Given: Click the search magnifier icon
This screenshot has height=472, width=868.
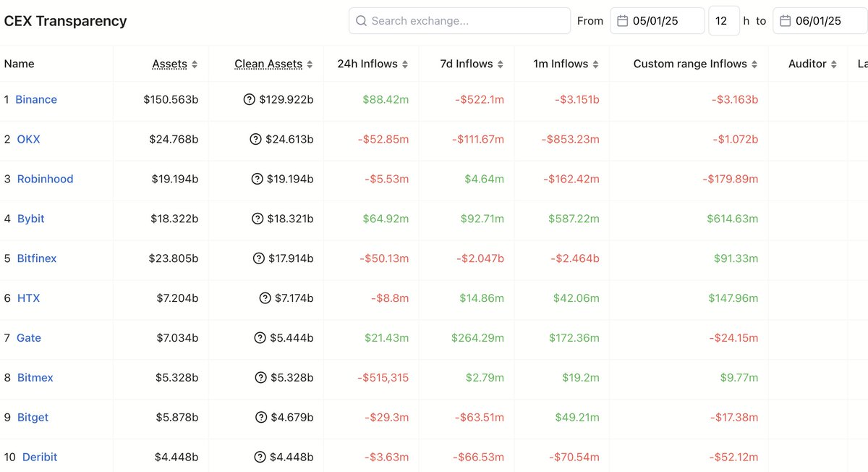Looking at the screenshot, I should point(361,21).
